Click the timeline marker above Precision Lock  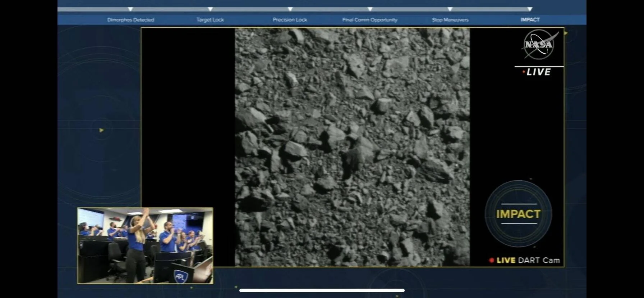290,9
